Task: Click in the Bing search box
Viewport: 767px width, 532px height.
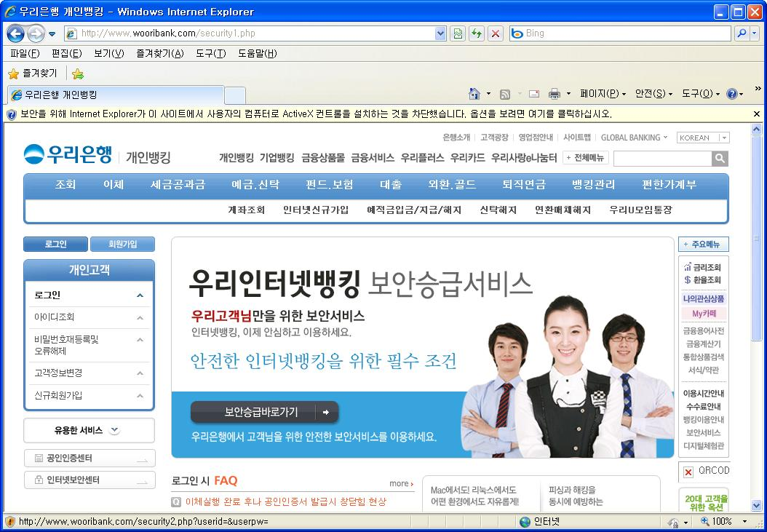Action: pyautogui.click(x=621, y=33)
